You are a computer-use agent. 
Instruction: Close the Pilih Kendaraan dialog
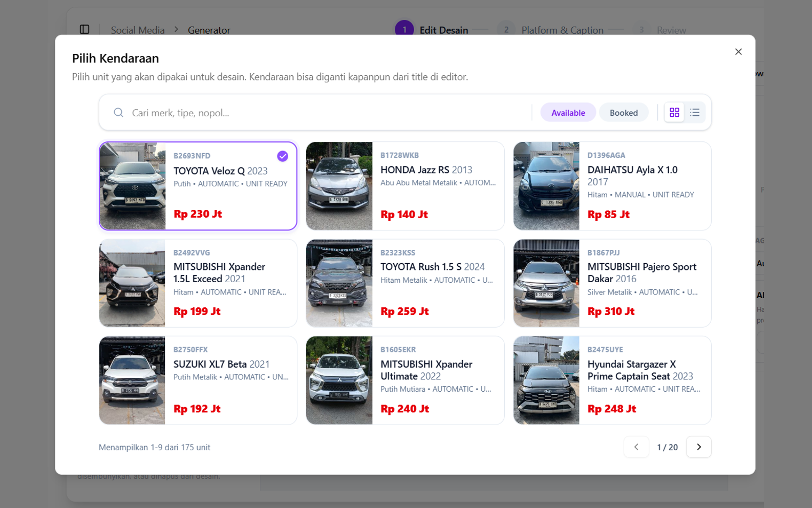point(738,52)
